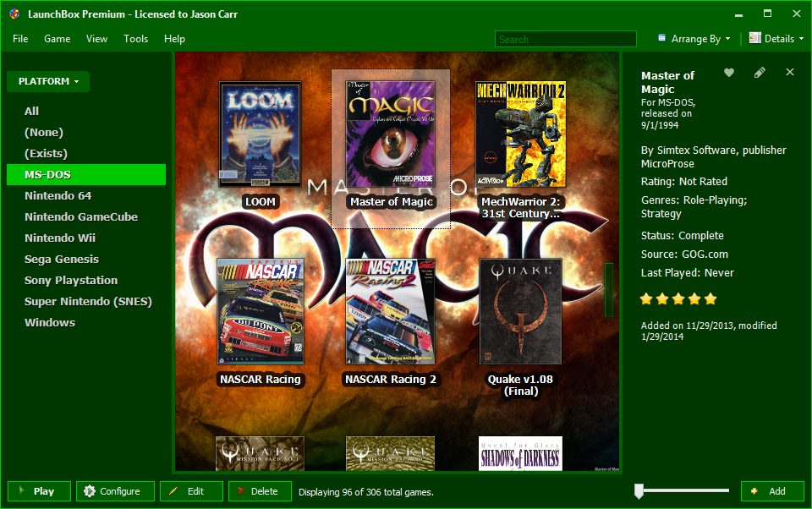Open the Help menu
The height and width of the screenshot is (509, 812).
(x=174, y=39)
